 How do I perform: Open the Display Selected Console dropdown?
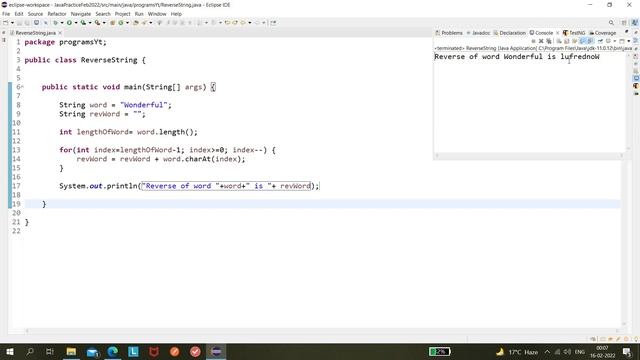(615, 41)
